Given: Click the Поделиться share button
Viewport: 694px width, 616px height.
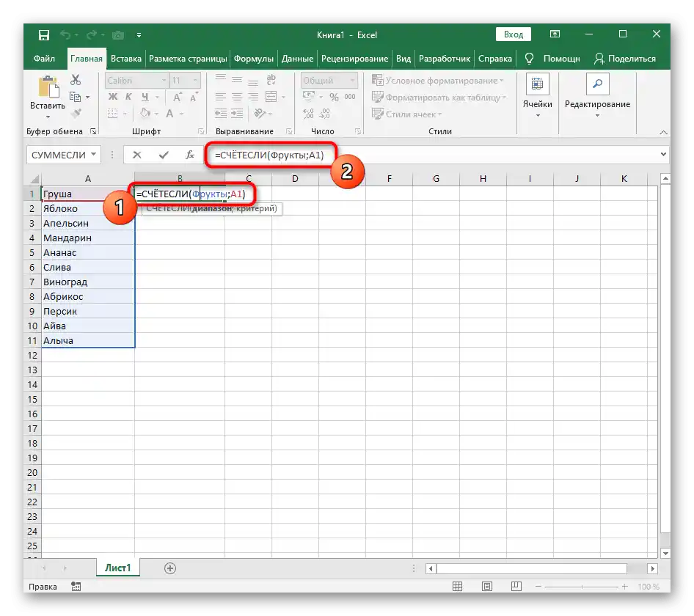Looking at the screenshot, I should tap(625, 59).
